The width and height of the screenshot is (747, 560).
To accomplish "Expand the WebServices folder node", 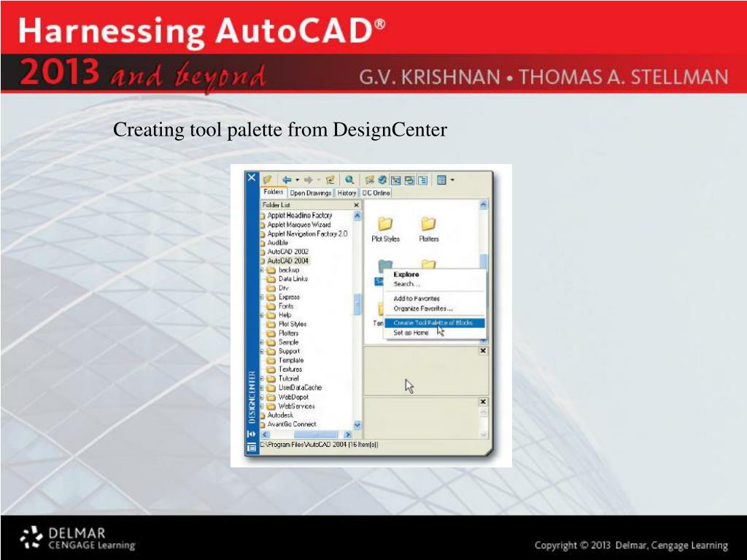I will point(262,406).
